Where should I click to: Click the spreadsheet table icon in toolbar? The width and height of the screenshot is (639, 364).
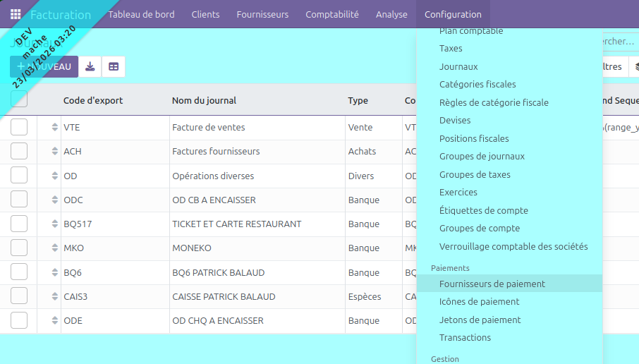tap(114, 66)
